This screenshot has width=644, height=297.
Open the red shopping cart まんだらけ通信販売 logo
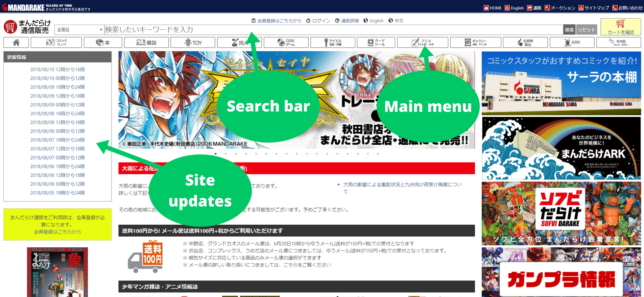(27, 27)
